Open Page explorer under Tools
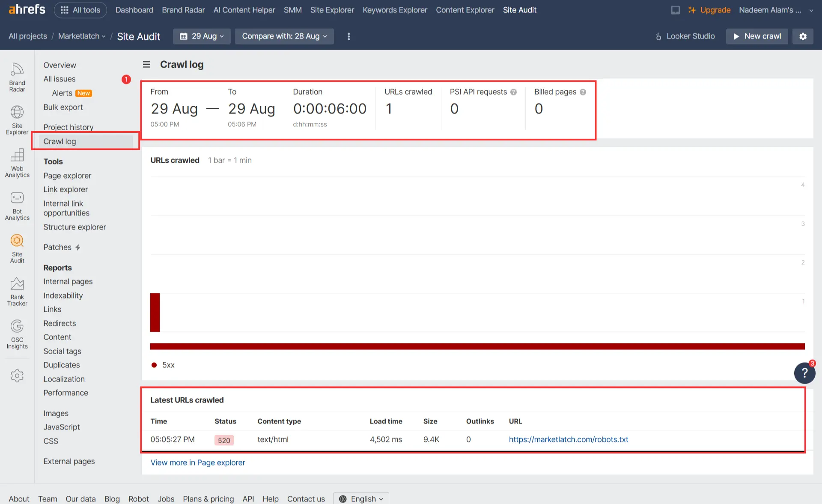The height and width of the screenshot is (504, 822). 67,176
